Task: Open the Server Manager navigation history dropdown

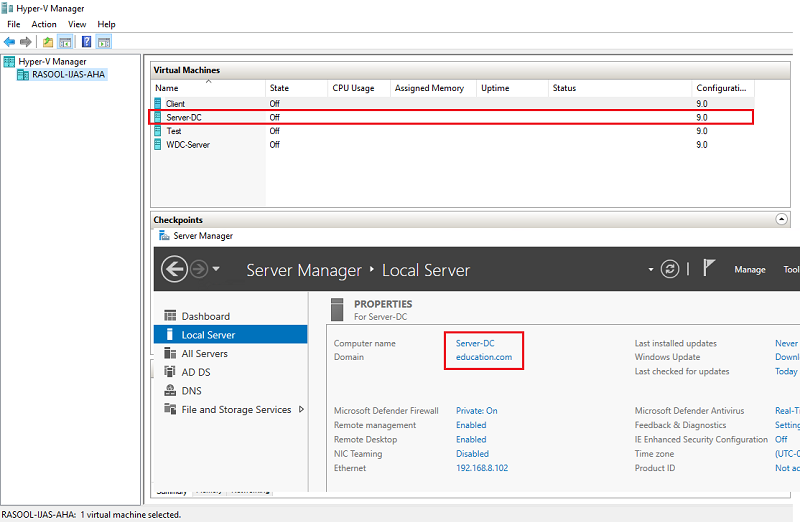Action: tap(217, 270)
